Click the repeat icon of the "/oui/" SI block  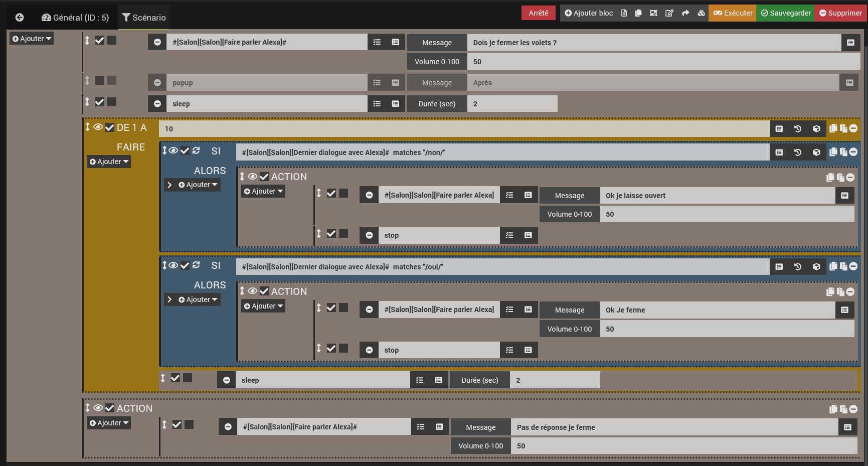[196, 265]
